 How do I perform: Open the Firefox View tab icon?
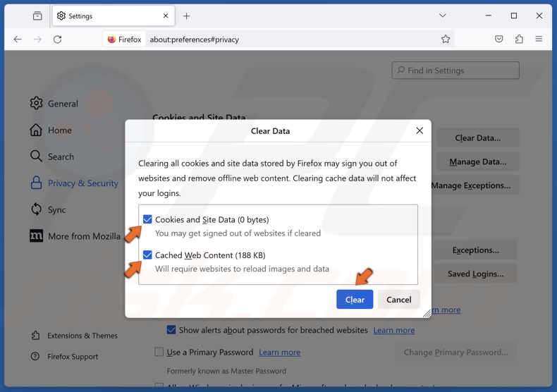(37, 16)
